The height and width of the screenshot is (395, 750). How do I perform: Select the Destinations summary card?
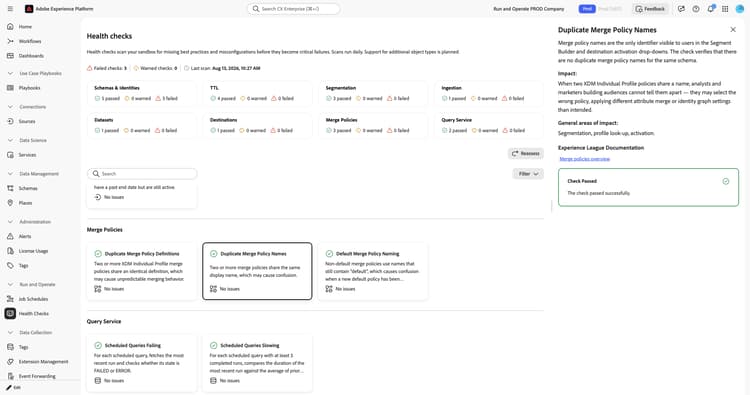(257, 125)
